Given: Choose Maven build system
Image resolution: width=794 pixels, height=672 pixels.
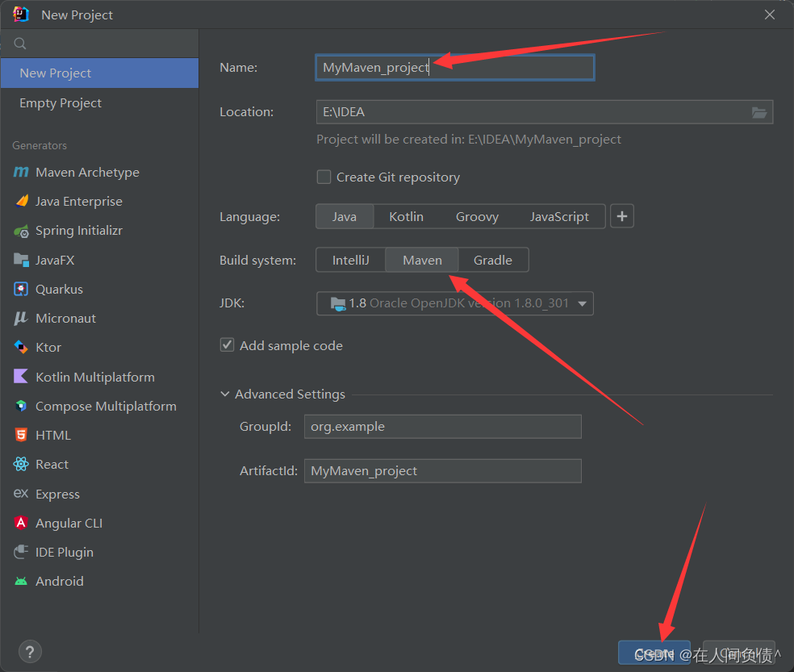Looking at the screenshot, I should pyautogui.click(x=422, y=261).
